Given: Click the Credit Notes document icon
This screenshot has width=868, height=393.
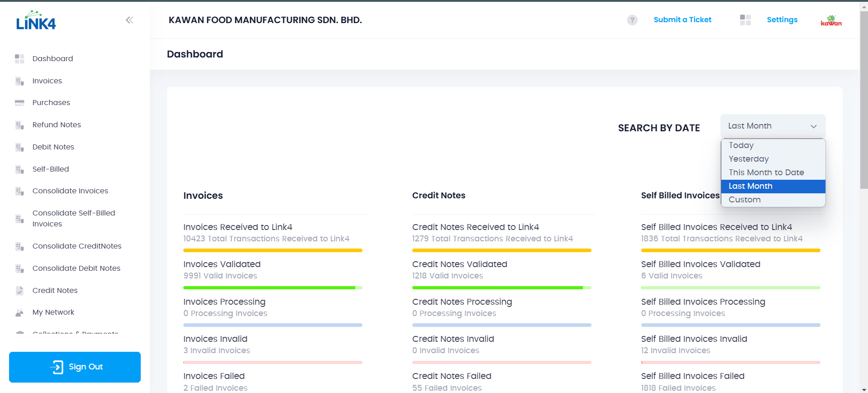Looking at the screenshot, I should point(19,291).
